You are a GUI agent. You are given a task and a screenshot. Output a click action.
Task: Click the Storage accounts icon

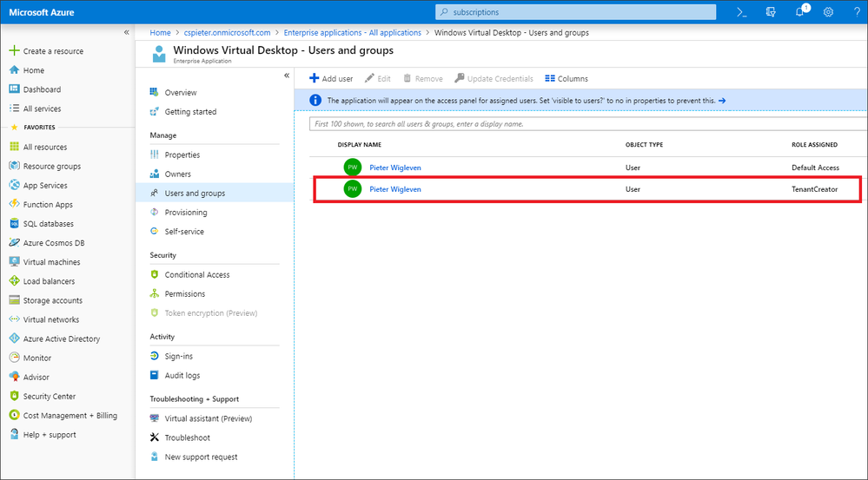pos(15,300)
